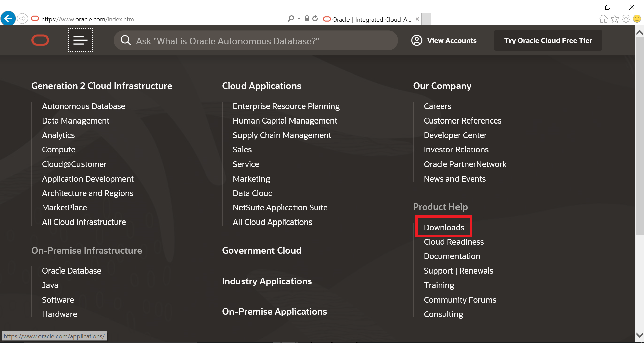Open Marketing link
This screenshot has height=343, width=644.
coord(252,179)
